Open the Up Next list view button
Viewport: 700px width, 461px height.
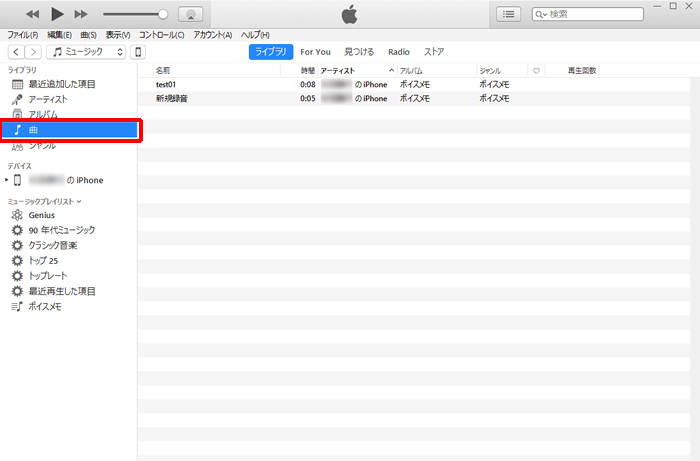point(508,14)
